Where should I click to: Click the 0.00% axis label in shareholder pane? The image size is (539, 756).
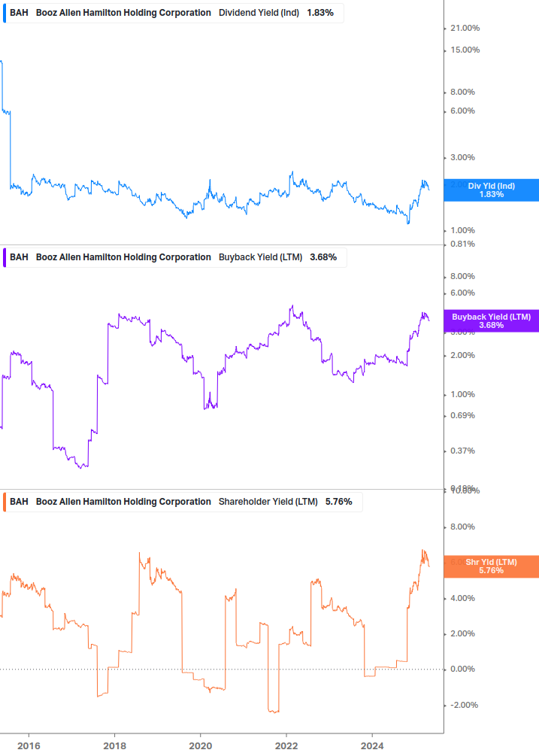point(462,669)
